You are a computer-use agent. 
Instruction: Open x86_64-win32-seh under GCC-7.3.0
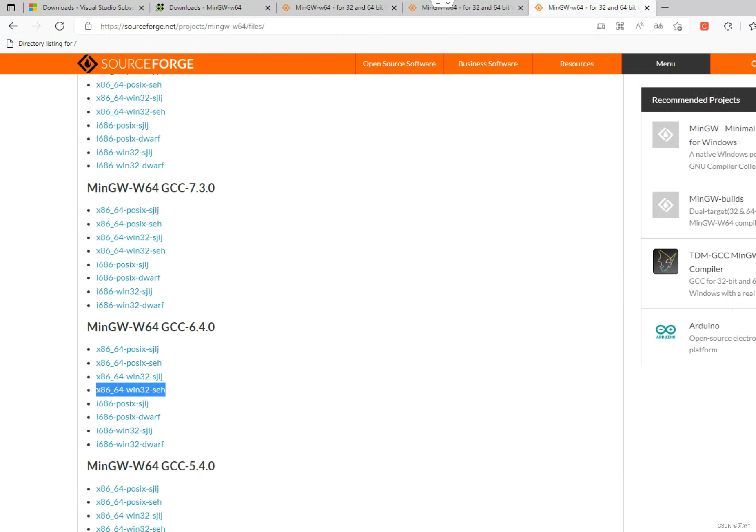pos(131,250)
